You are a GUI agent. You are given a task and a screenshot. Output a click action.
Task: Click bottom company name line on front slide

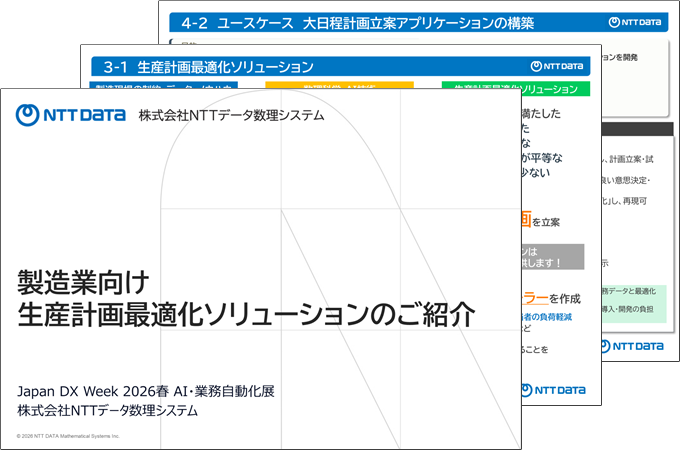point(108,411)
